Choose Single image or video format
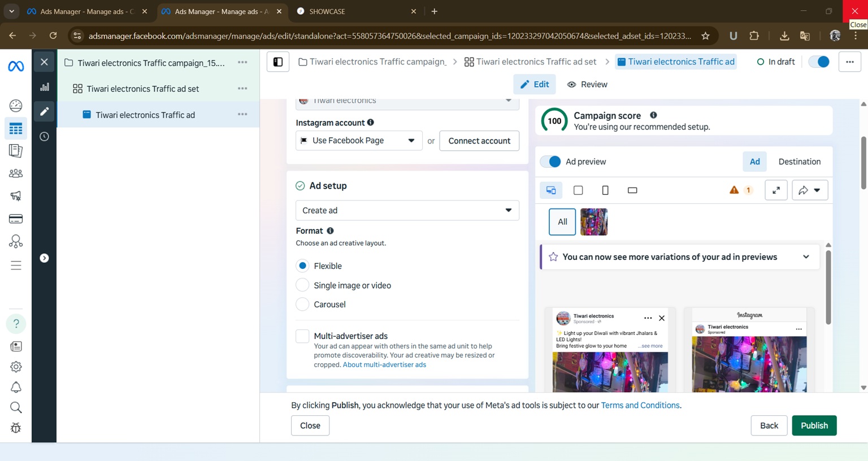The image size is (868, 461). [302, 285]
